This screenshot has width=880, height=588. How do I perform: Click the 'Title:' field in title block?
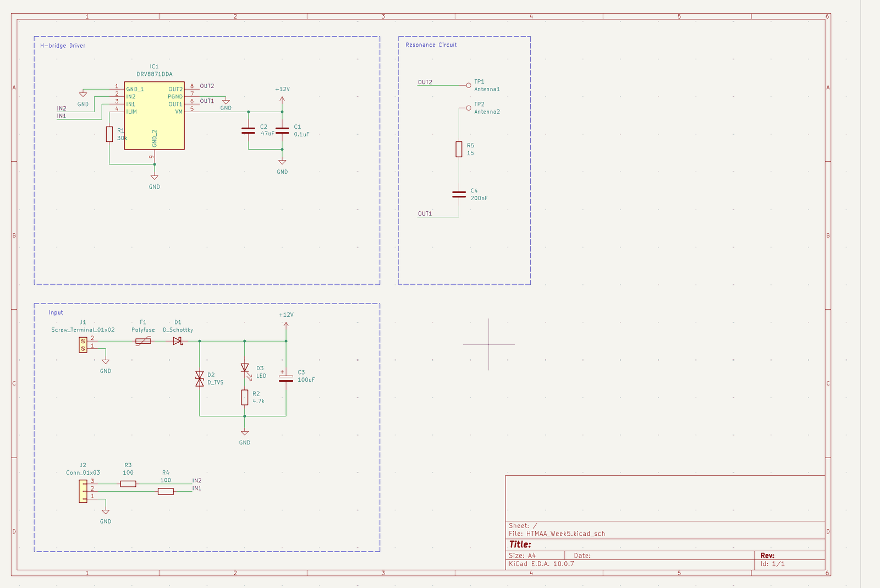[x=520, y=545]
